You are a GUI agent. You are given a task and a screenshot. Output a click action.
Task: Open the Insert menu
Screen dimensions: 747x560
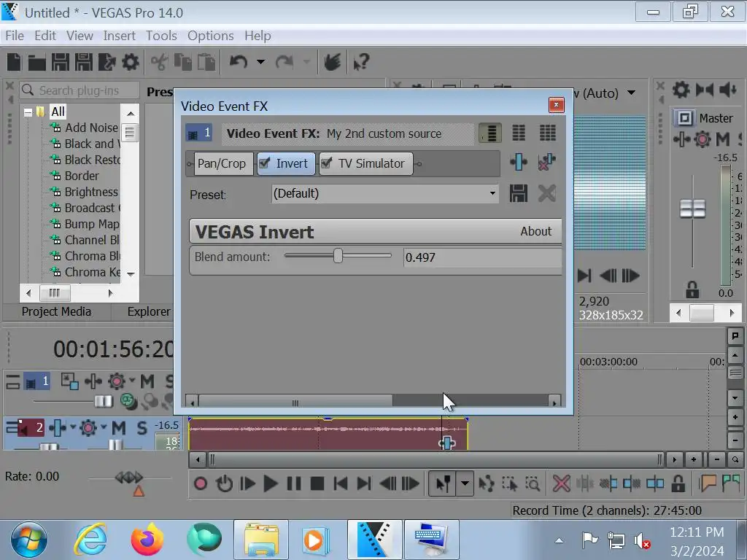pos(119,36)
